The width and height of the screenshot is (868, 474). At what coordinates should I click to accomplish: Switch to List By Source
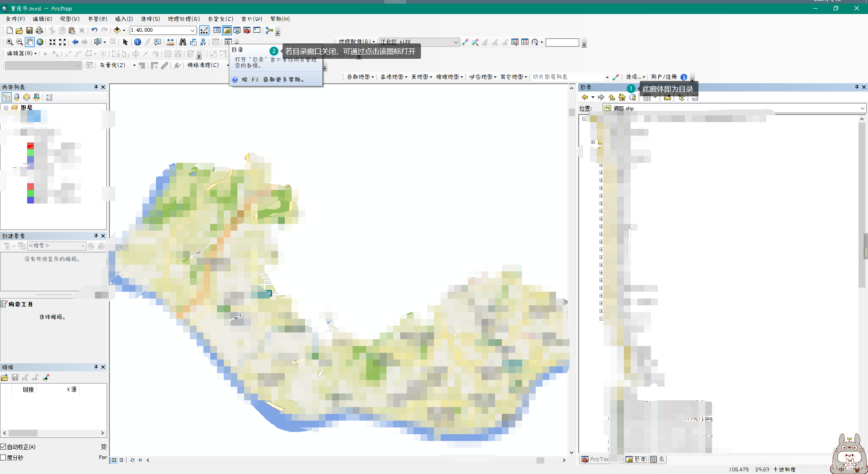(17, 97)
